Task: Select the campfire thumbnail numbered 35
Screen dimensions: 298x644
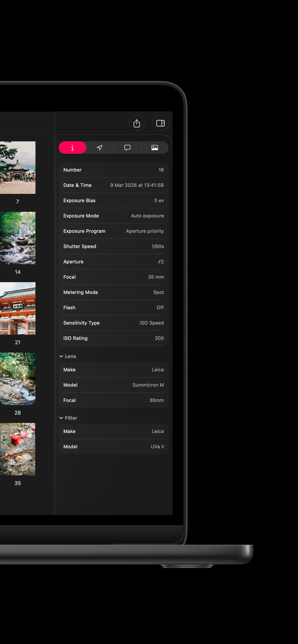Action: pyautogui.click(x=18, y=449)
